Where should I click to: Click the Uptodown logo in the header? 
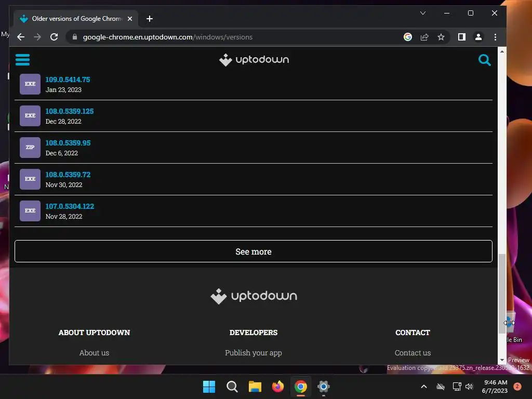click(x=254, y=60)
